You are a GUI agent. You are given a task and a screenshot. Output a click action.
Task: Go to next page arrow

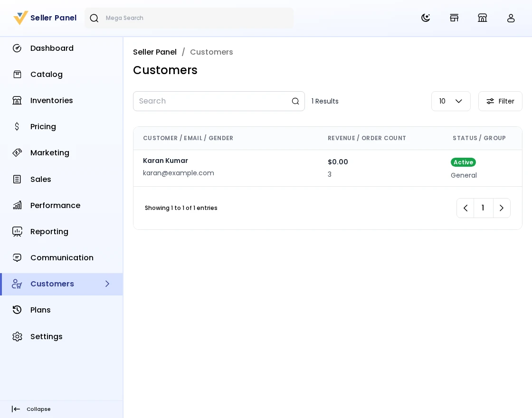(x=502, y=208)
